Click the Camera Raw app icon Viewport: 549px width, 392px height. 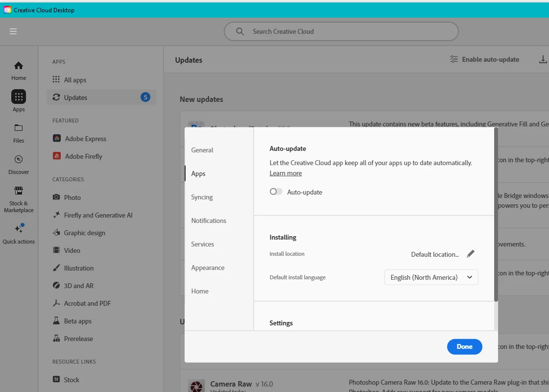point(196,385)
